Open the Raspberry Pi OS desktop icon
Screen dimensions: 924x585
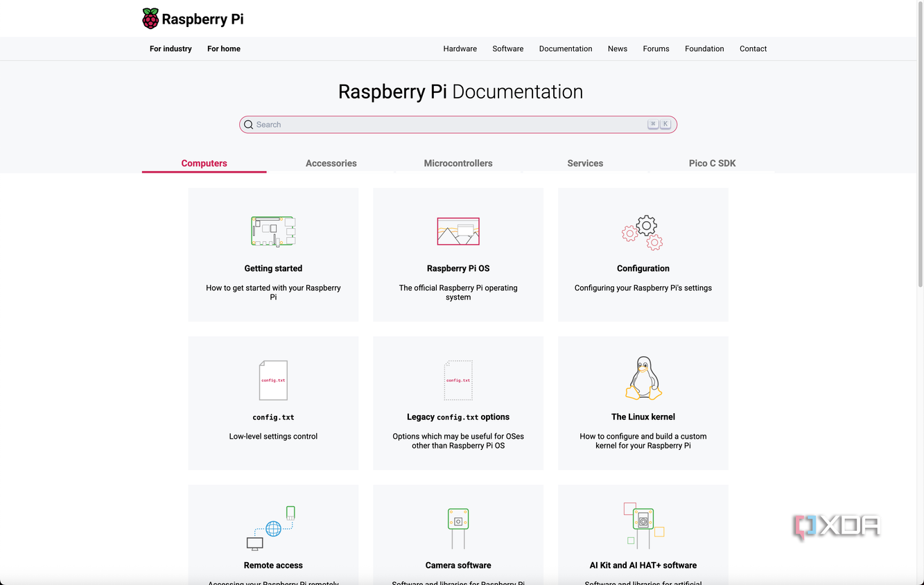(x=458, y=232)
